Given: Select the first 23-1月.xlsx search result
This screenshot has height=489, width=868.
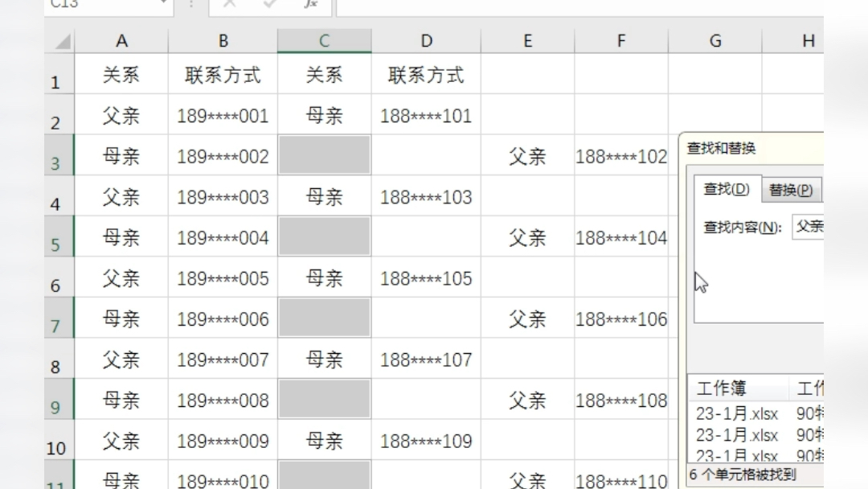Looking at the screenshot, I should click(736, 415).
